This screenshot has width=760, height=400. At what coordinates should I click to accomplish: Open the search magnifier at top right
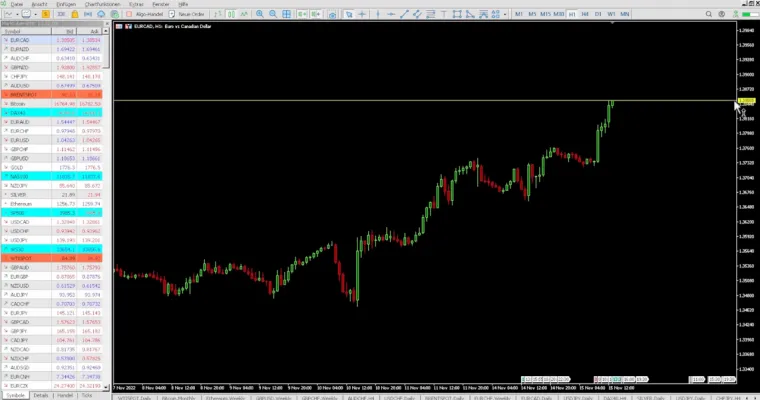click(x=709, y=14)
